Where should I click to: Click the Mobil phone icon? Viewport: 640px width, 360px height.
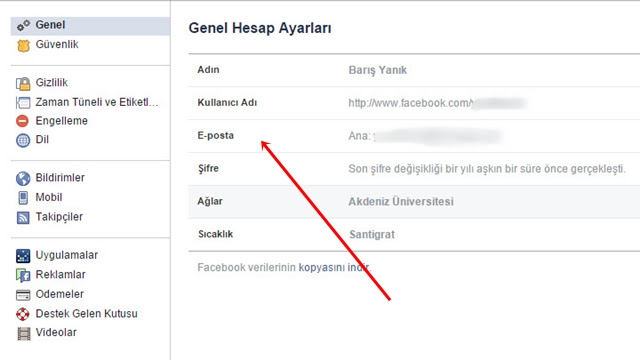[23, 198]
